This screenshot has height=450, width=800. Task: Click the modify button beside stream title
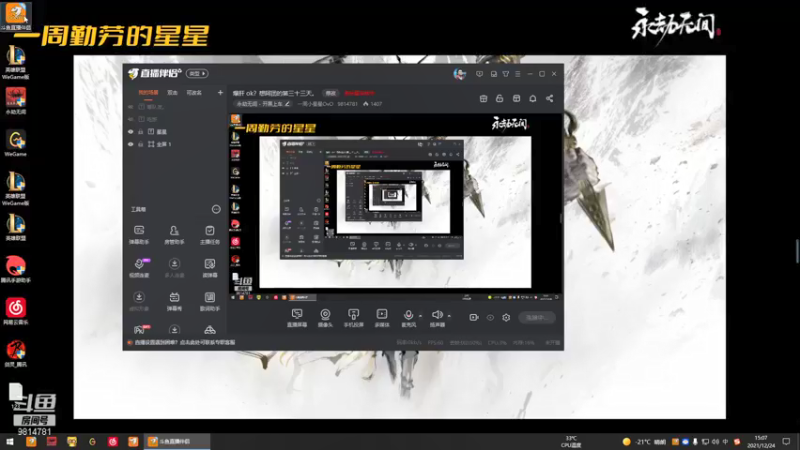click(x=331, y=93)
